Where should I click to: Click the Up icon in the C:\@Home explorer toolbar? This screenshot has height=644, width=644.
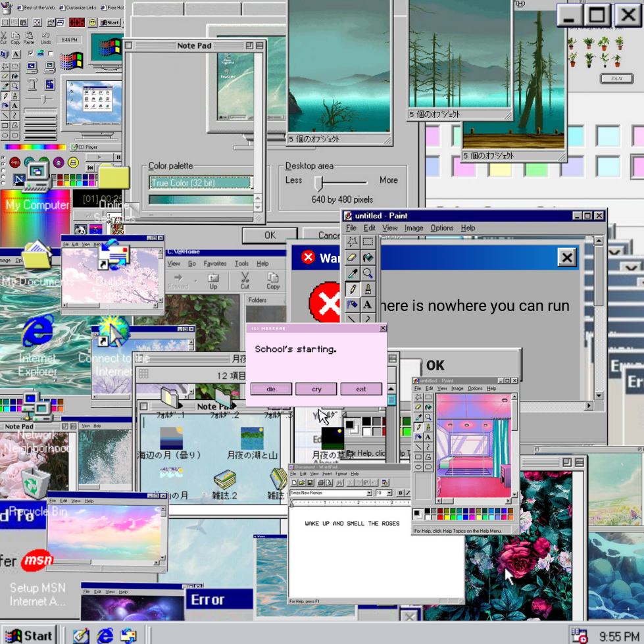click(213, 281)
